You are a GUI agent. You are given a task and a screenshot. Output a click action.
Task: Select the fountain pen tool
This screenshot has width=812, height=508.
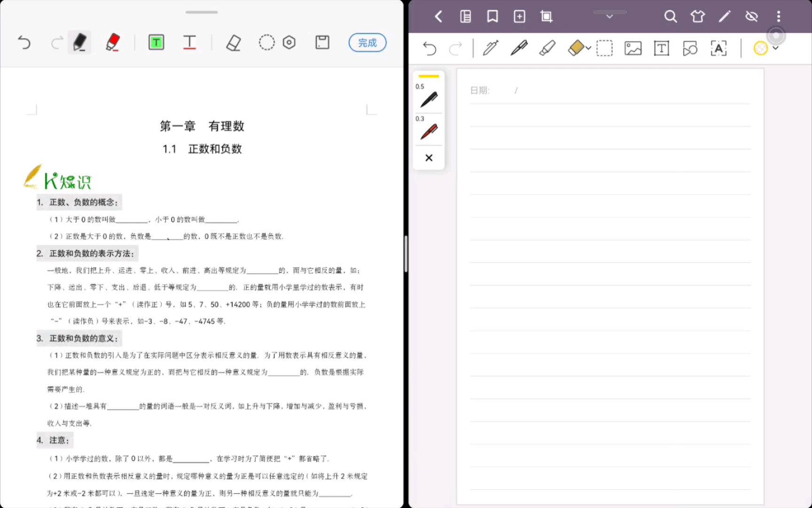tap(490, 48)
